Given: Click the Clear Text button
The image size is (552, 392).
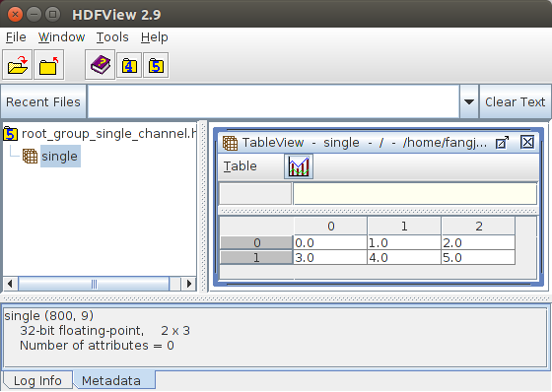Looking at the screenshot, I should pyautogui.click(x=515, y=101).
